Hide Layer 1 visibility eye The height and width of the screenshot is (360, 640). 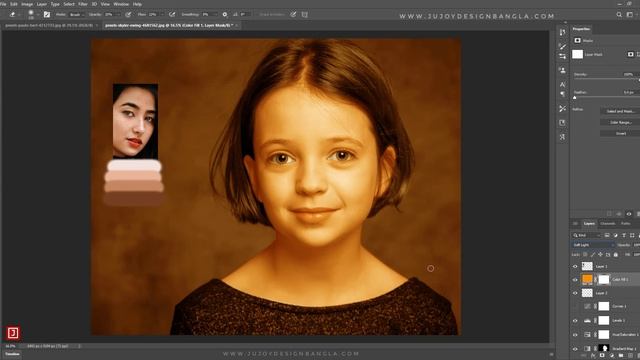pyautogui.click(x=575, y=267)
